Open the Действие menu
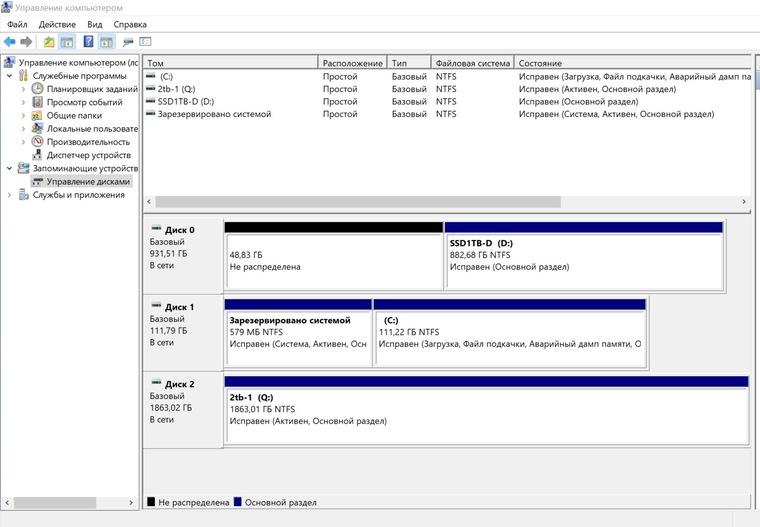This screenshot has width=760, height=527. pos(57,24)
